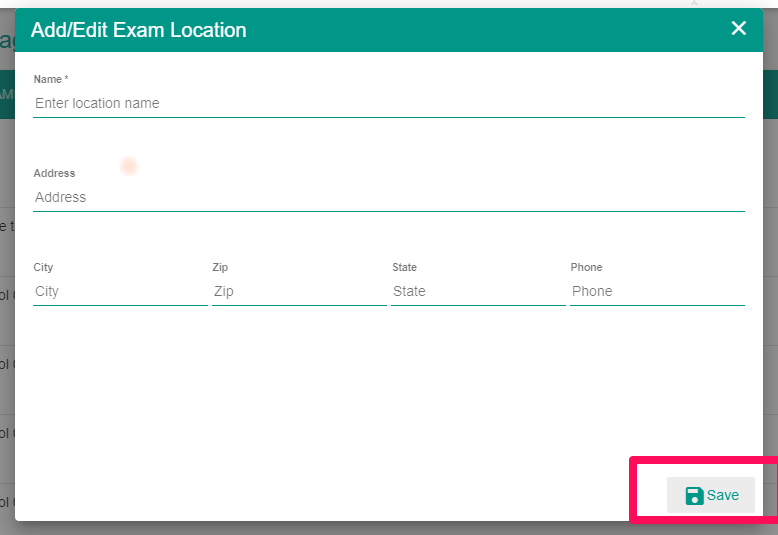Focus the Enter location name field
This screenshot has height=535, width=778.
(389, 103)
